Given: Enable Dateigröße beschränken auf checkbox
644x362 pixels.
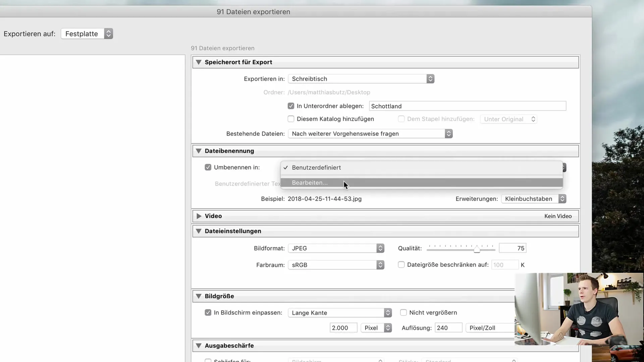Looking at the screenshot, I should 401,264.
